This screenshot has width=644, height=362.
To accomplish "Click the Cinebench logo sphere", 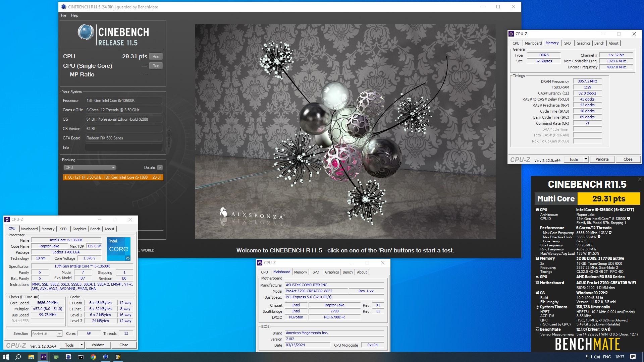I will point(86,32).
